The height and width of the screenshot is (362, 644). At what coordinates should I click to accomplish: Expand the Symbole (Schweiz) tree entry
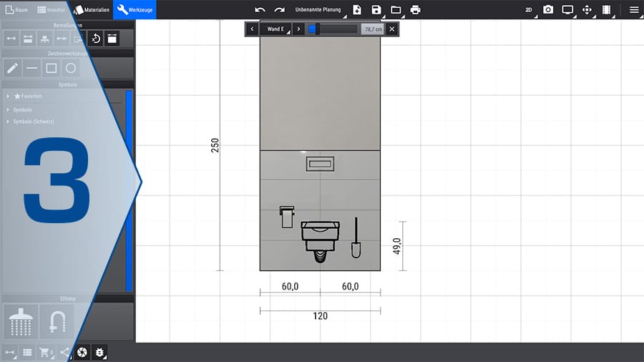(33, 122)
